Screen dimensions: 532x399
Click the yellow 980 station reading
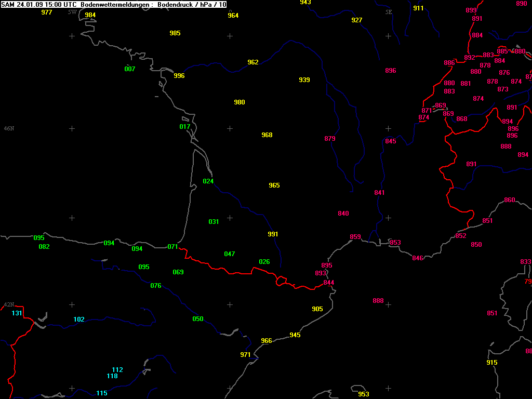(x=240, y=102)
